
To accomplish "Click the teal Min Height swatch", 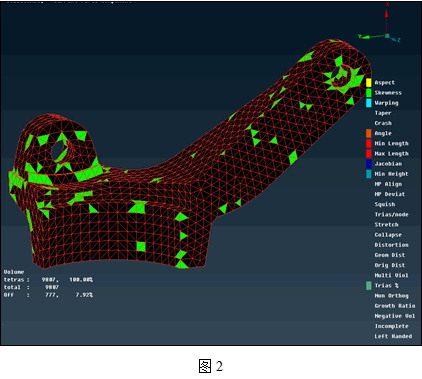I will point(369,174).
